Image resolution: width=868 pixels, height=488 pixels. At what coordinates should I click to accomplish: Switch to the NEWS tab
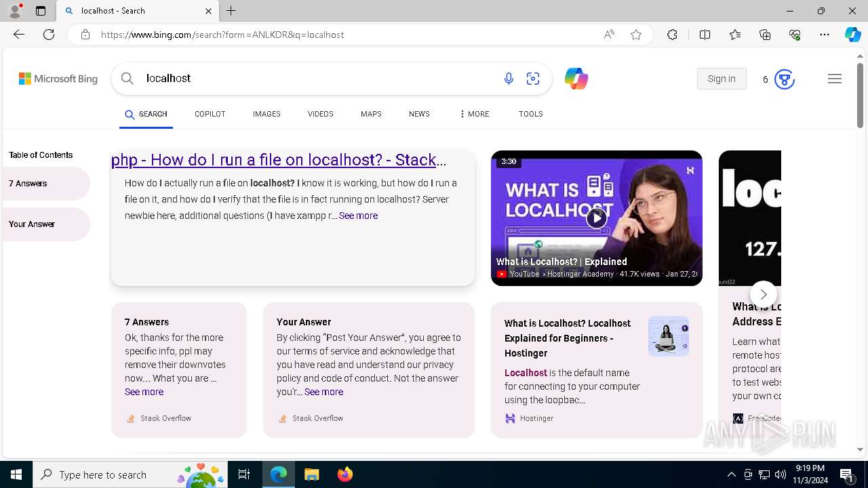pos(419,114)
